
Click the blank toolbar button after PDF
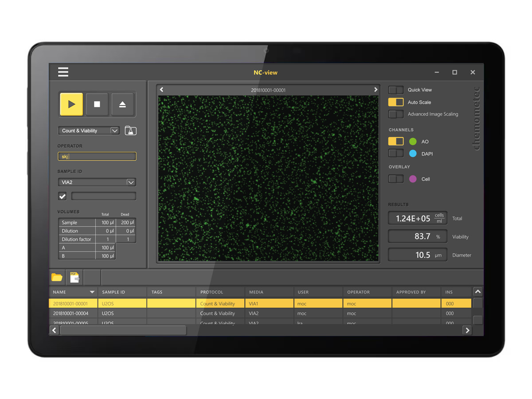[92, 278]
